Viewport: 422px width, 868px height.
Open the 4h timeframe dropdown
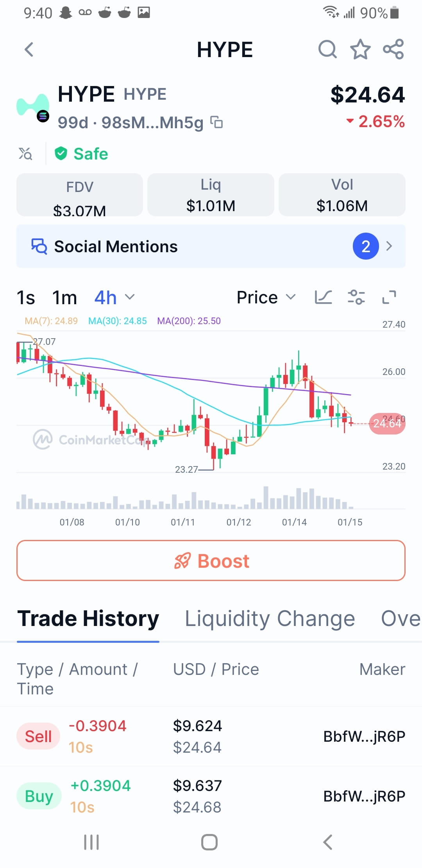pyautogui.click(x=114, y=298)
